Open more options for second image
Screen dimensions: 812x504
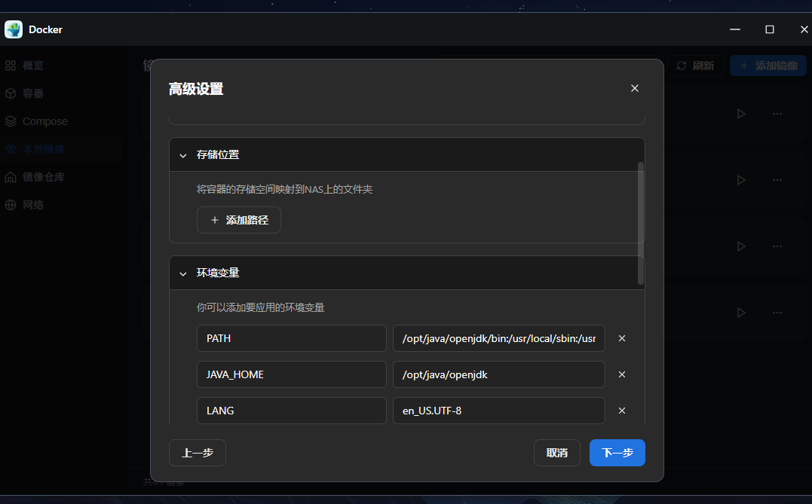click(x=777, y=180)
